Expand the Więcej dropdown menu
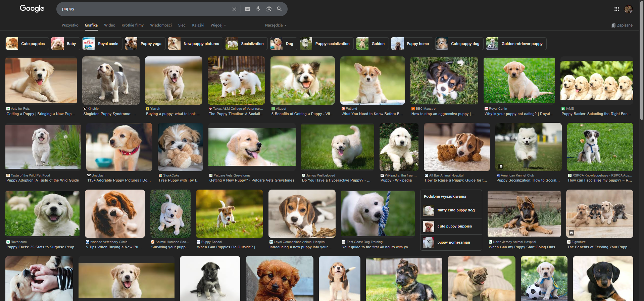 (x=218, y=25)
